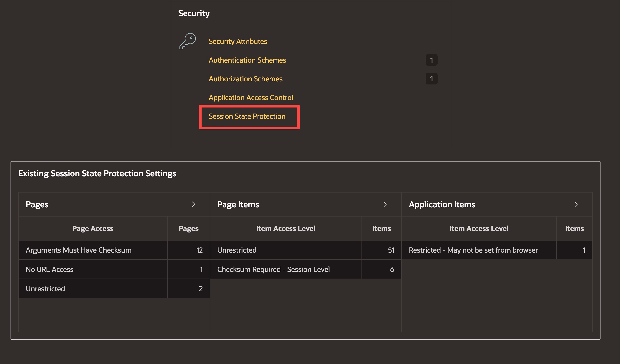This screenshot has height=364, width=620.
Task: Expand Pages section with chevron arrow
Action: (x=193, y=204)
